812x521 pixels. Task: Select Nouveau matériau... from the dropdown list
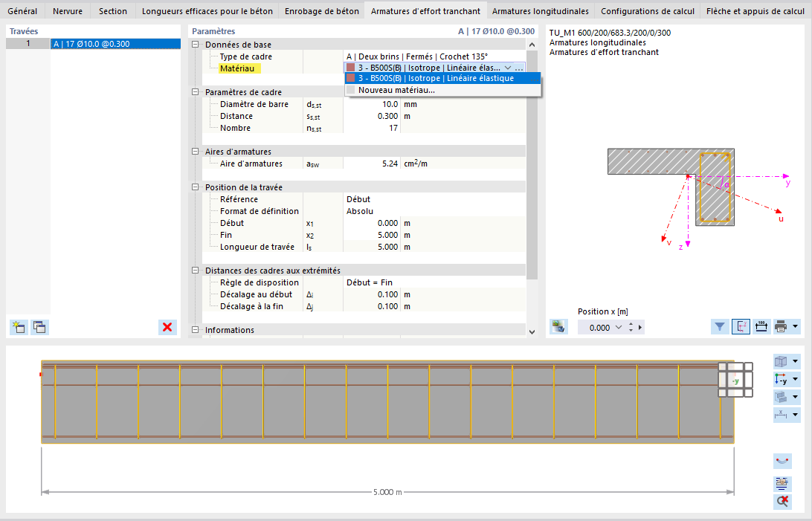pyautogui.click(x=396, y=90)
